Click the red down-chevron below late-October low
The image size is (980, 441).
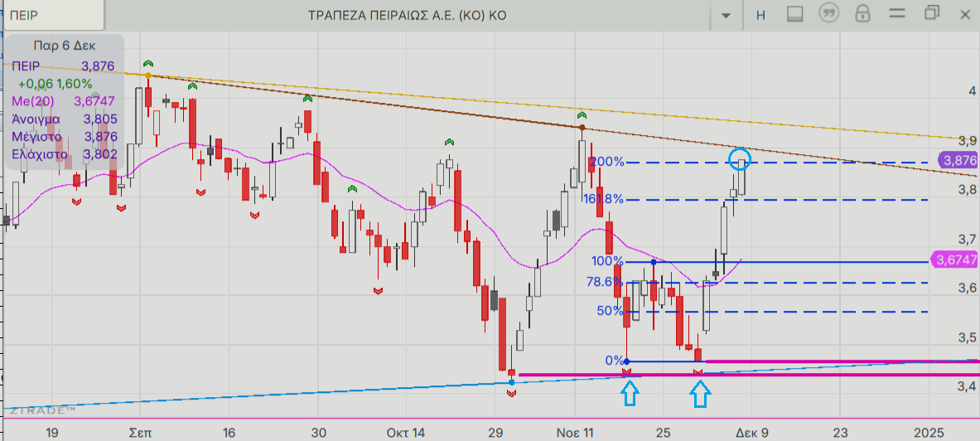tap(512, 394)
